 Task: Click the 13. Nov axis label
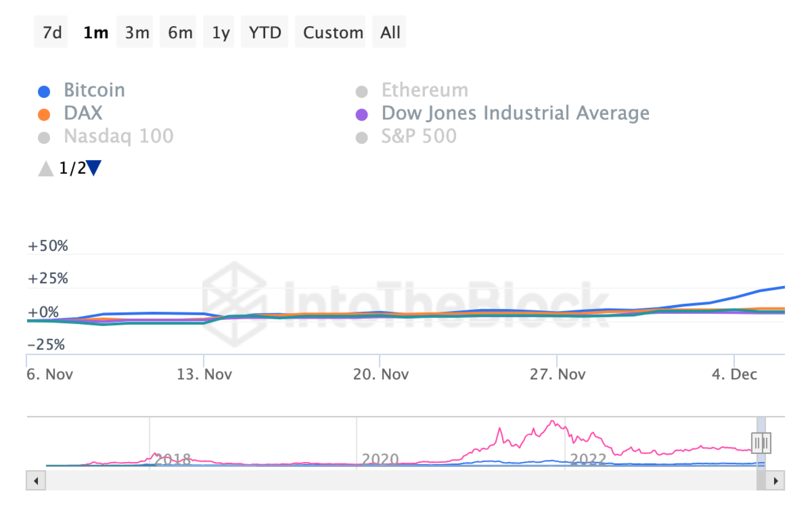[x=204, y=374]
